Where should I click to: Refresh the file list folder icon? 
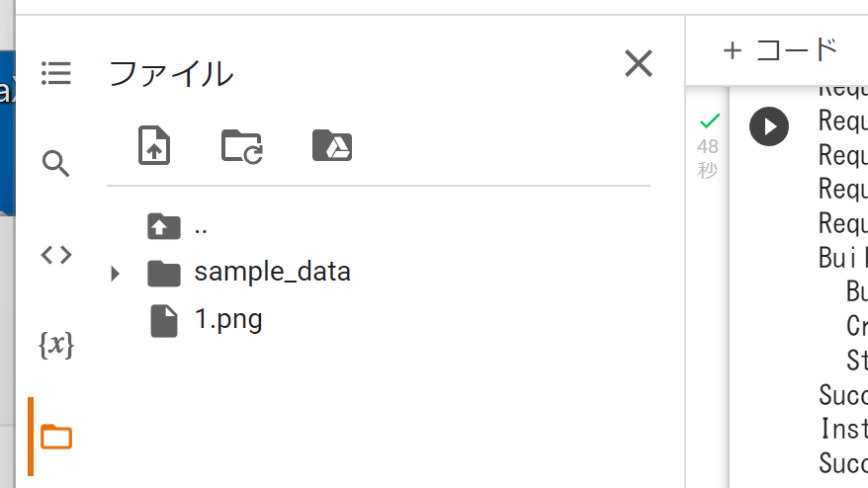242,146
